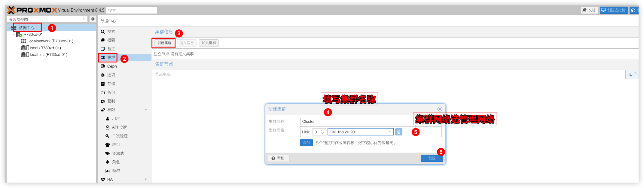644x188 pixels.
Task: Click the Proxmox logo
Action: coord(32,10)
